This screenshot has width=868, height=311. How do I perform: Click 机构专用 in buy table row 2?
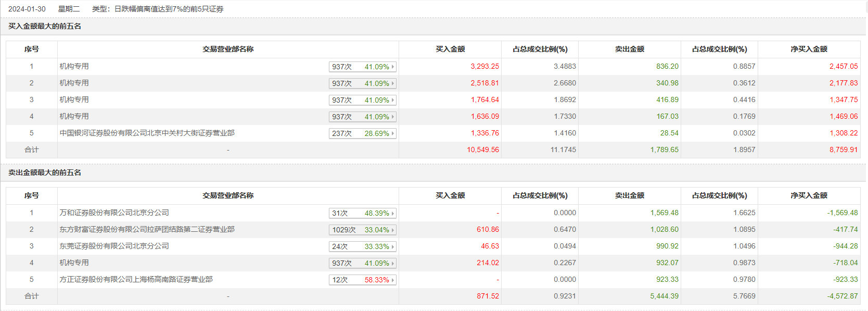click(x=74, y=83)
